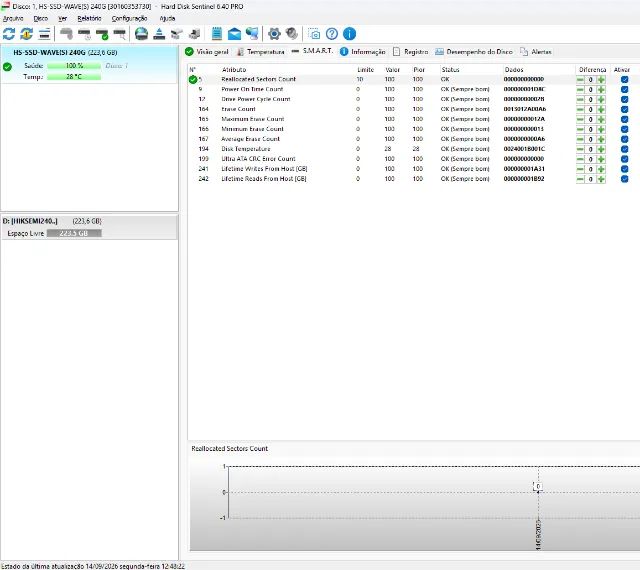Click the disk with green checkmark icon
The image size is (640, 570).
[102, 34]
